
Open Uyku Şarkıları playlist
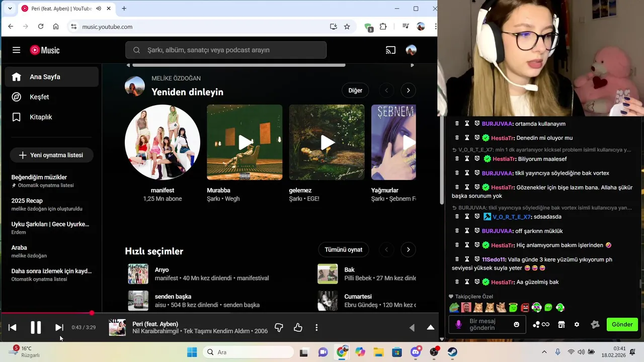point(52,228)
